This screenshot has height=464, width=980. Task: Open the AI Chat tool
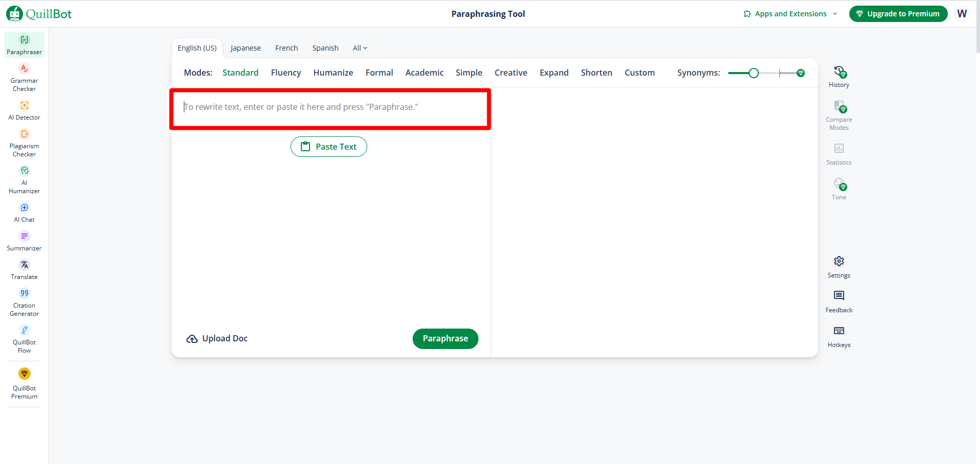[x=24, y=213]
